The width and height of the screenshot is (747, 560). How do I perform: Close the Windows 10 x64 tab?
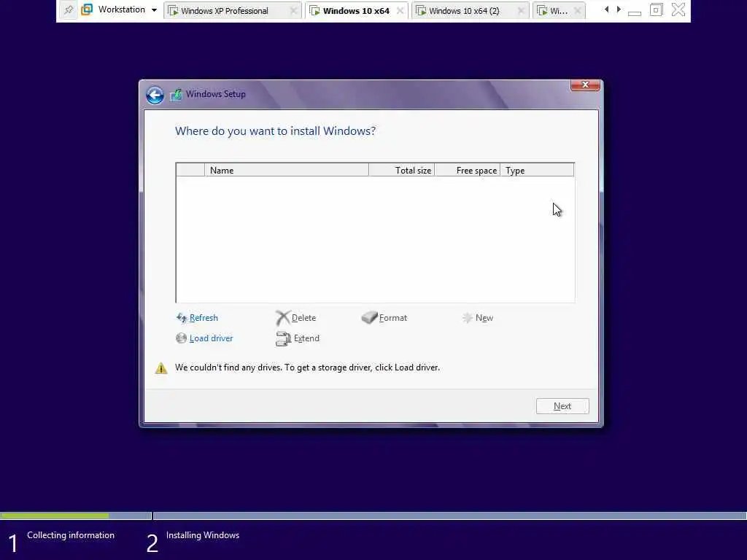tap(400, 10)
